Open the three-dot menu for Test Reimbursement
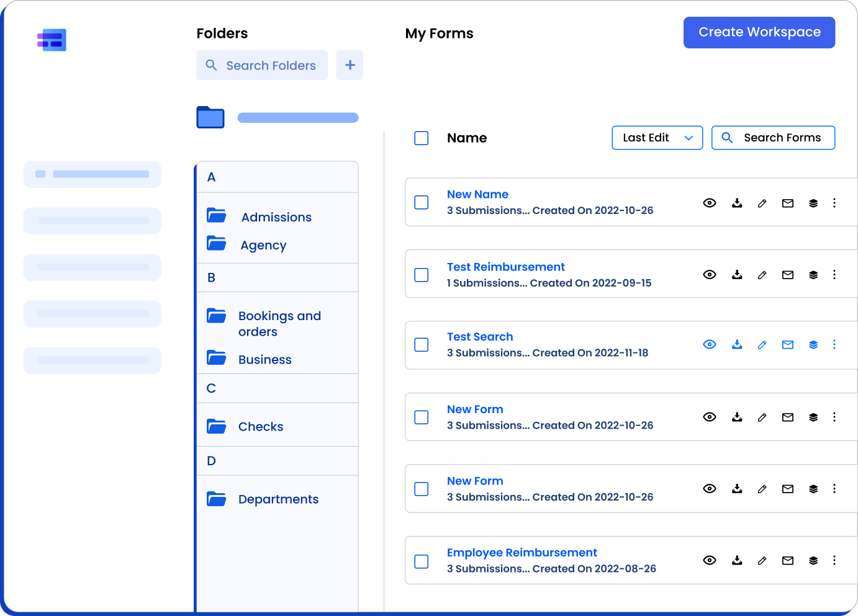This screenshot has width=858, height=616. point(834,275)
